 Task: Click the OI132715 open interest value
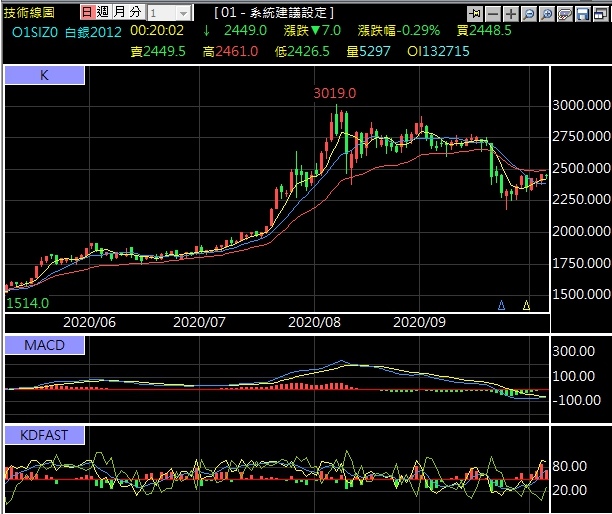click(438, 52)
